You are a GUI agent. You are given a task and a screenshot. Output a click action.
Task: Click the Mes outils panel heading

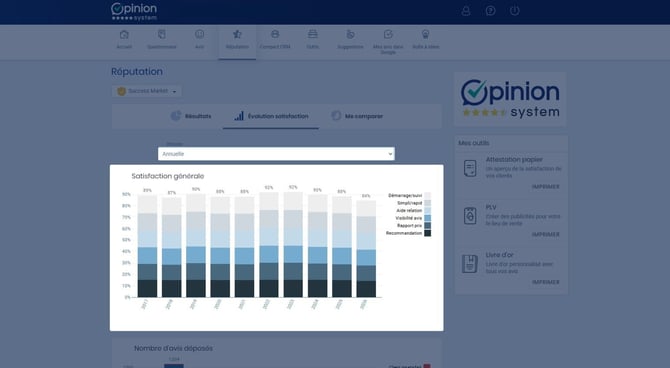tap(473, 143)
